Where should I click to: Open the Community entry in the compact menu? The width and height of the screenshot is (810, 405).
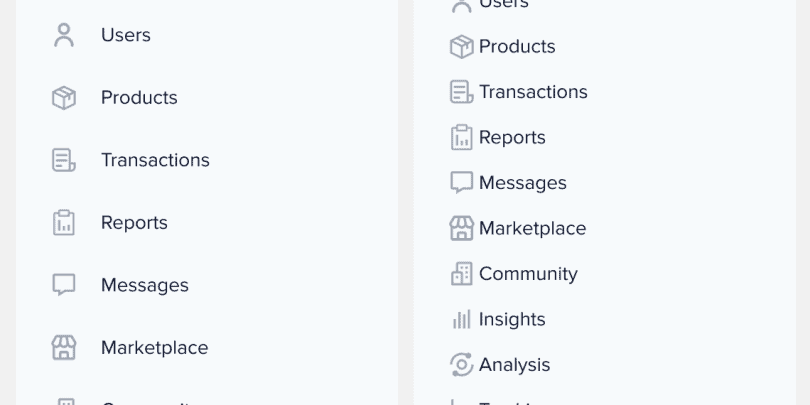(528, 274)
